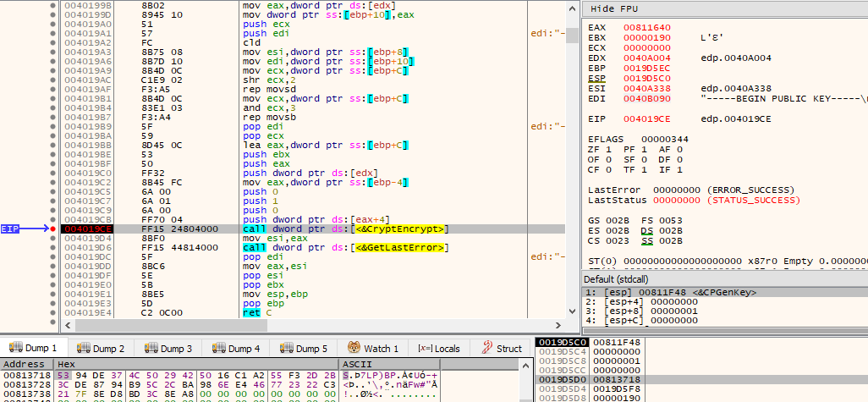The width and height of the screenshot is (868, 402).
Task: Click the Locals variable icon
Action: (x=425, y=349)
